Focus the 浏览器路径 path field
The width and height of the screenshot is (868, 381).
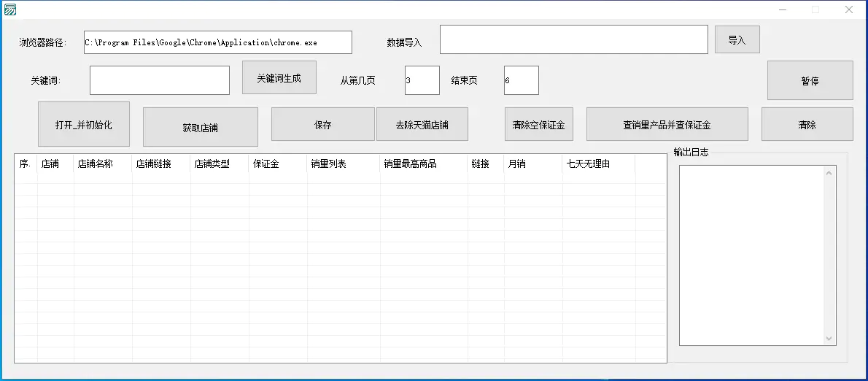217,42
